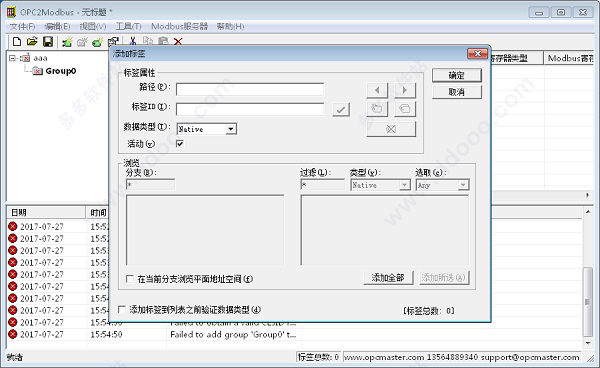Viewport: 600px width, 368px height.
Task: Click the branch list box under 分支
Action: [x=205, y=230]
